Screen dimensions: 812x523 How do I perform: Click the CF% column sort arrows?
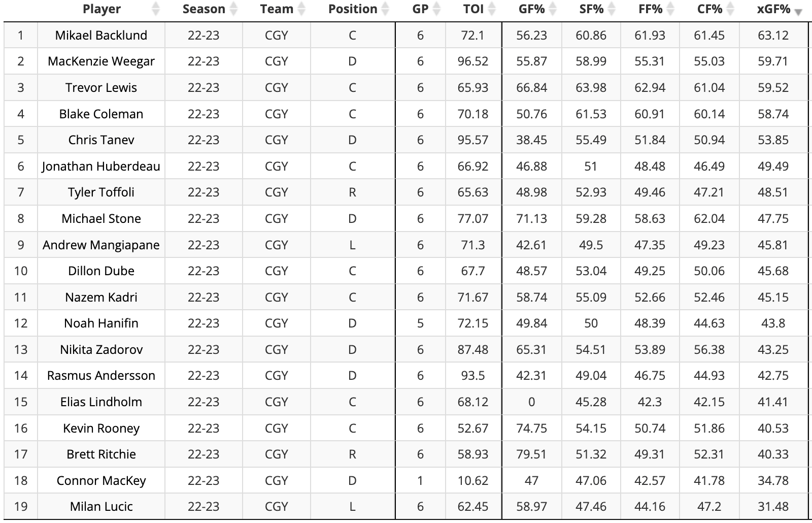point(730,9)
